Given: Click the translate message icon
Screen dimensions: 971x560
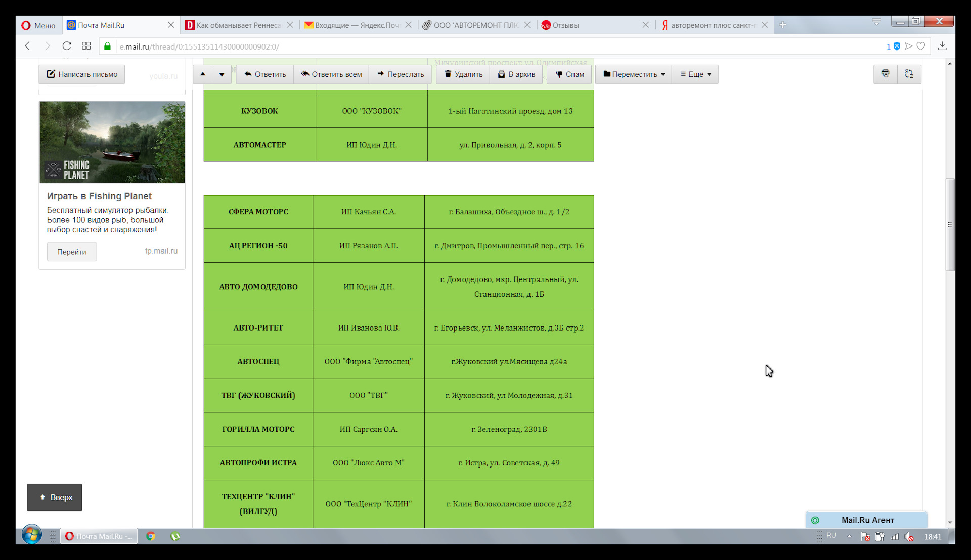Looking at the screenshot, I should pyautogui.click(x=909, y=74).
